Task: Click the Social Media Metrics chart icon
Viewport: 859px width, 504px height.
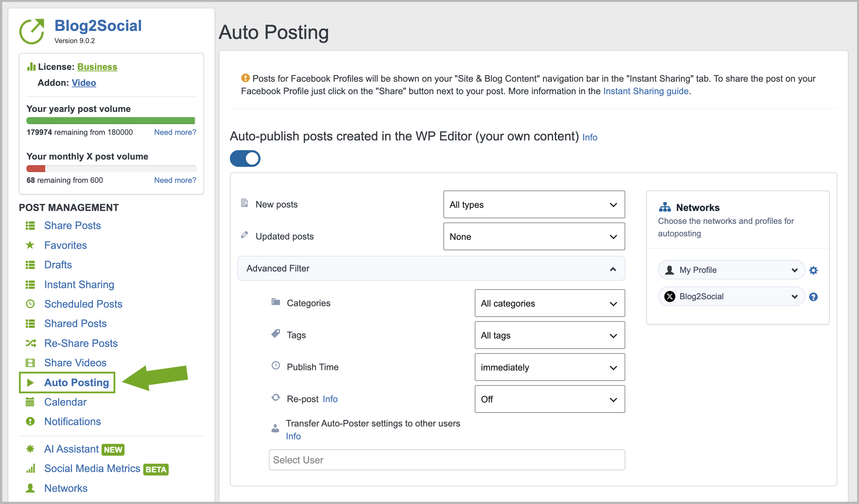Action: [31, 469]
